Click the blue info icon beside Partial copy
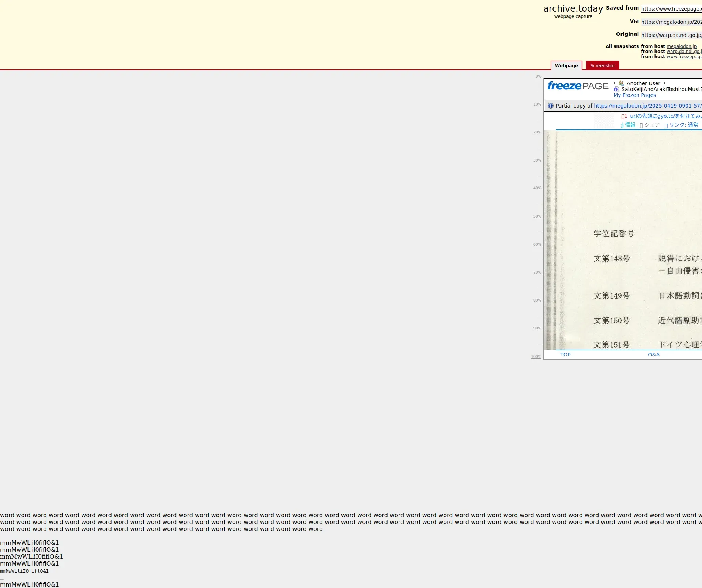 click(x=551, y=106)
